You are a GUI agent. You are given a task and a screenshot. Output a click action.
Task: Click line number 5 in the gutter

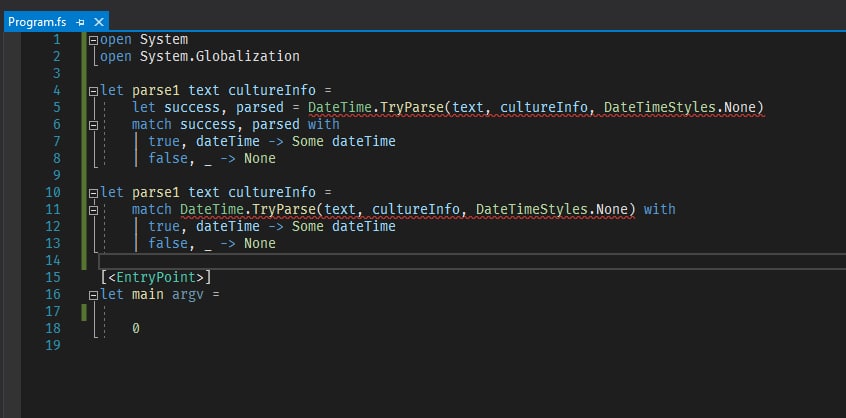click(57, 107)
